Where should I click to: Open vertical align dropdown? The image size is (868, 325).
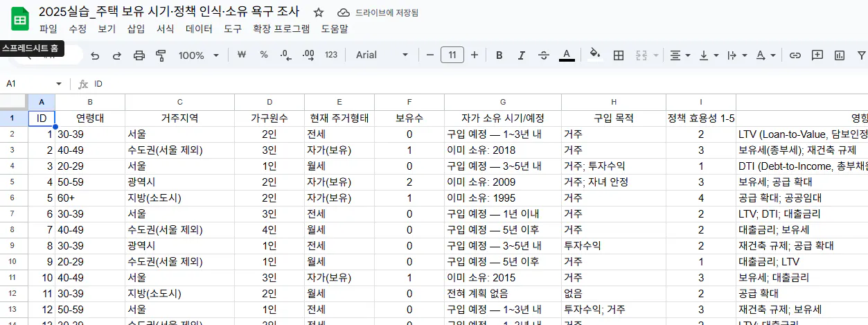click(x=708, y=55)
